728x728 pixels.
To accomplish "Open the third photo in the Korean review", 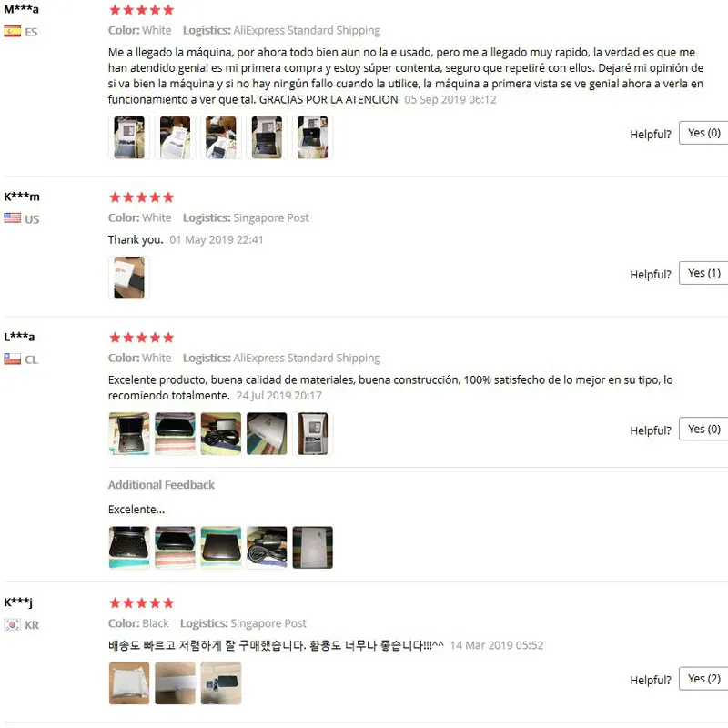I will click(x=221, y=683).
